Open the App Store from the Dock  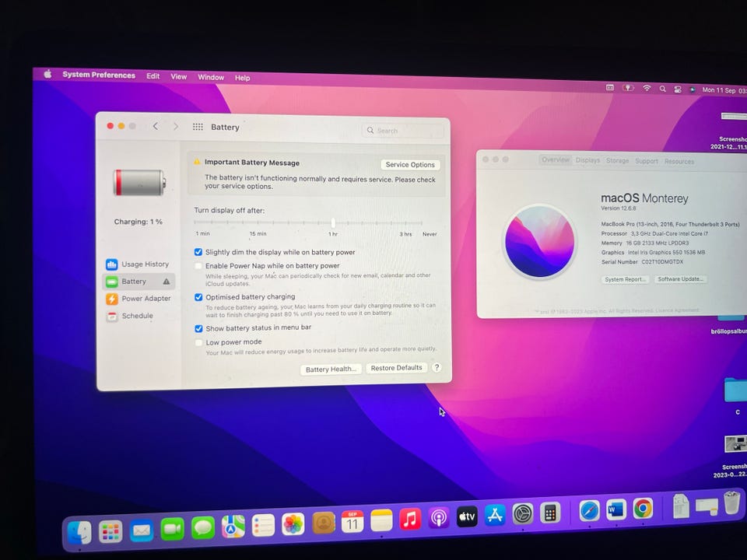[x=495, y=515]
